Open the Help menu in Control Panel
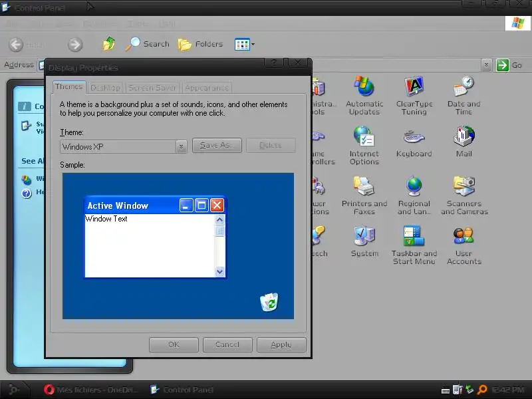This screenshot has height=399, width=532. 168,24
